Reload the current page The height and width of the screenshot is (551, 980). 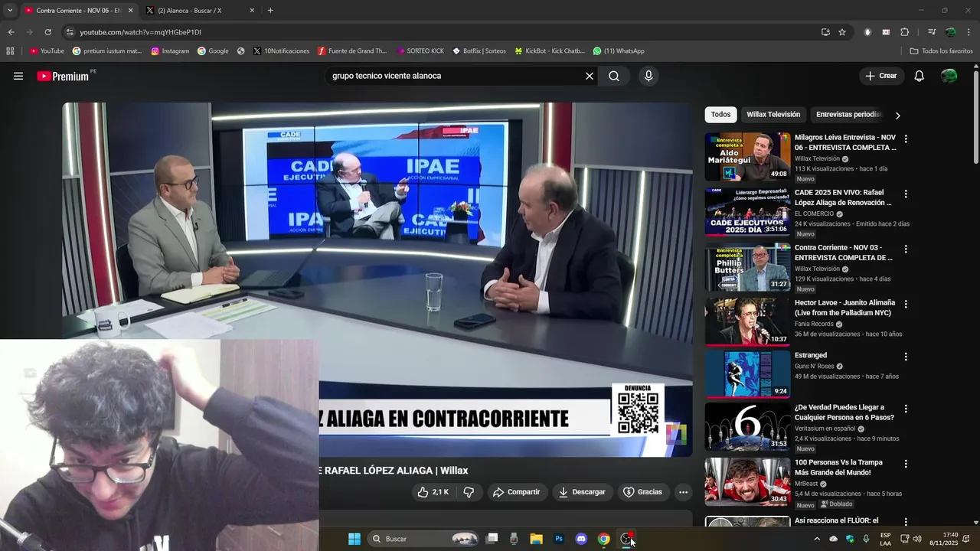[47, 32]
